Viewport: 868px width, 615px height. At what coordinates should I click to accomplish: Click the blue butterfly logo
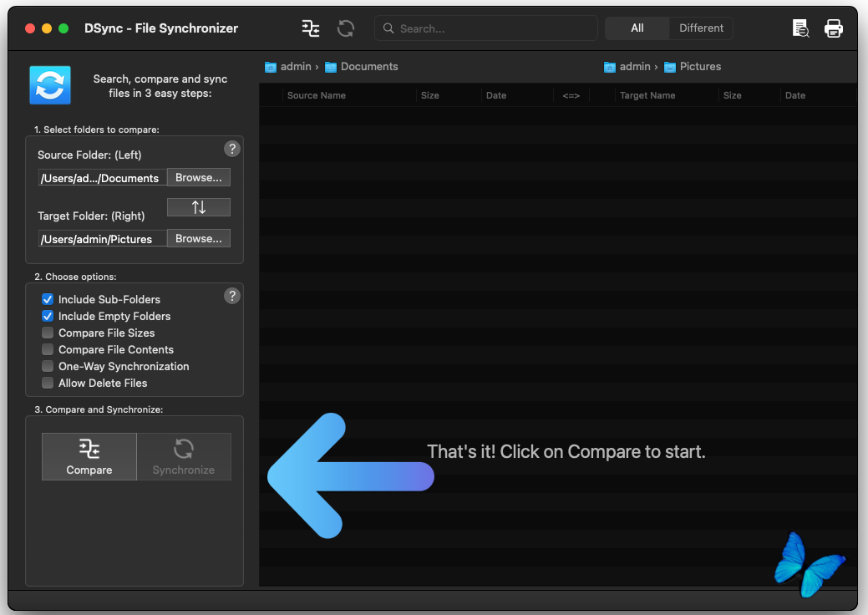pyautogui.click(x=808, y=565)
